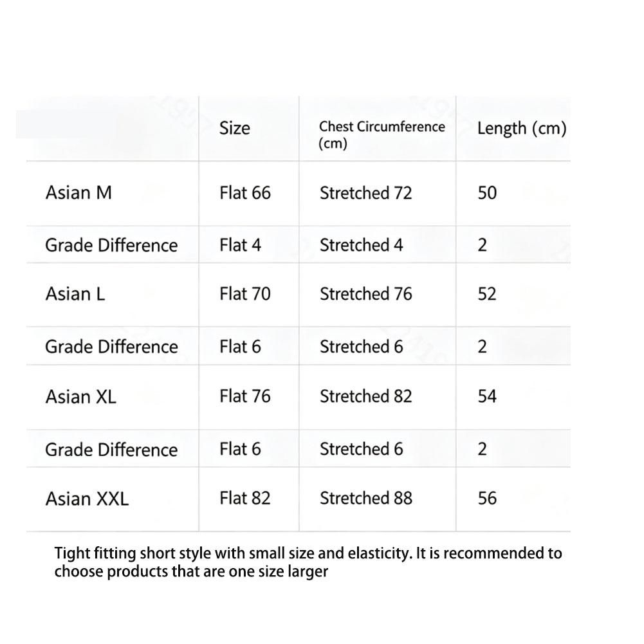Click the Stretched 88 cell

tap(366, 498)
